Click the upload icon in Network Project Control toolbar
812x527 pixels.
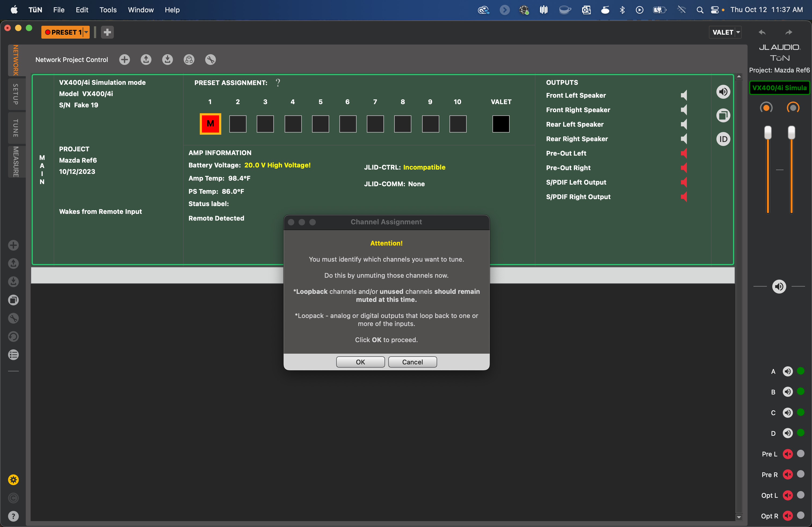[146, 60]
